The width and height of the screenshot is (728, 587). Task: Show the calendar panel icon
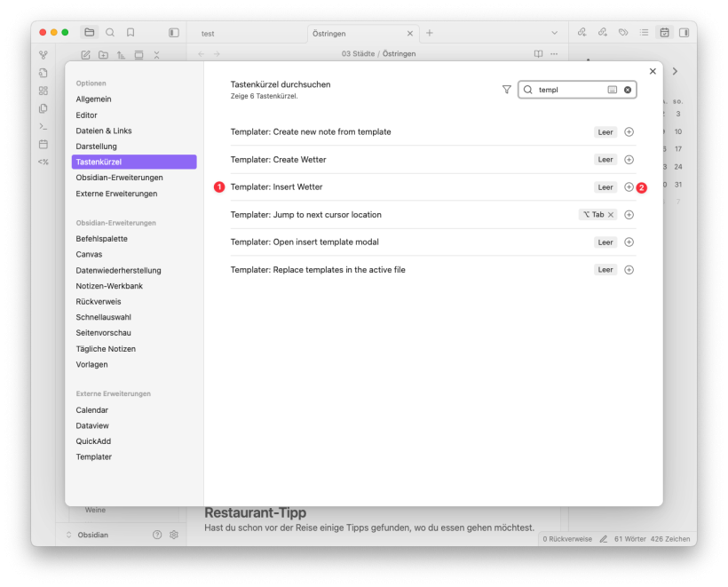click(x=664, y=32)
